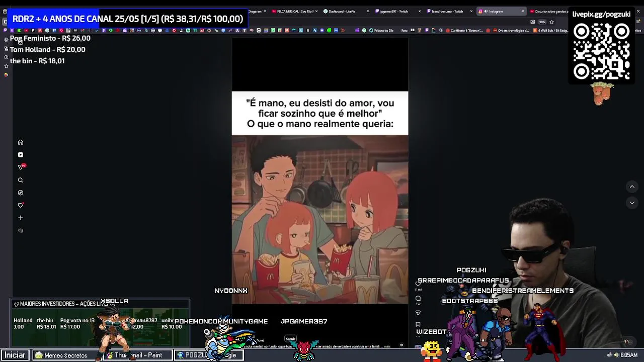Open the Roxa bookmark
Viewport: 644px width, 362px height.
point(405,30)
